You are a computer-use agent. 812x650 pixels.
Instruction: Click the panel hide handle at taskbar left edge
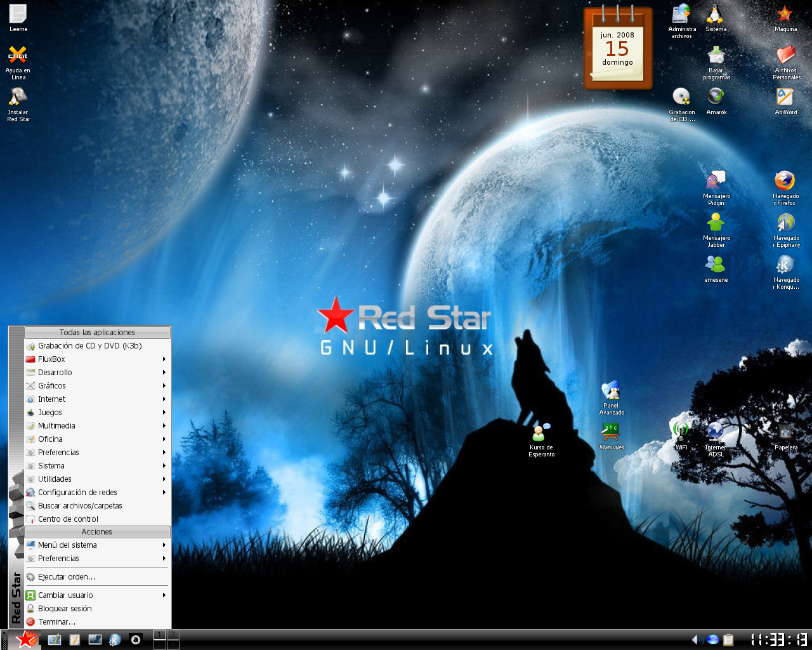(x=4, y=640)
